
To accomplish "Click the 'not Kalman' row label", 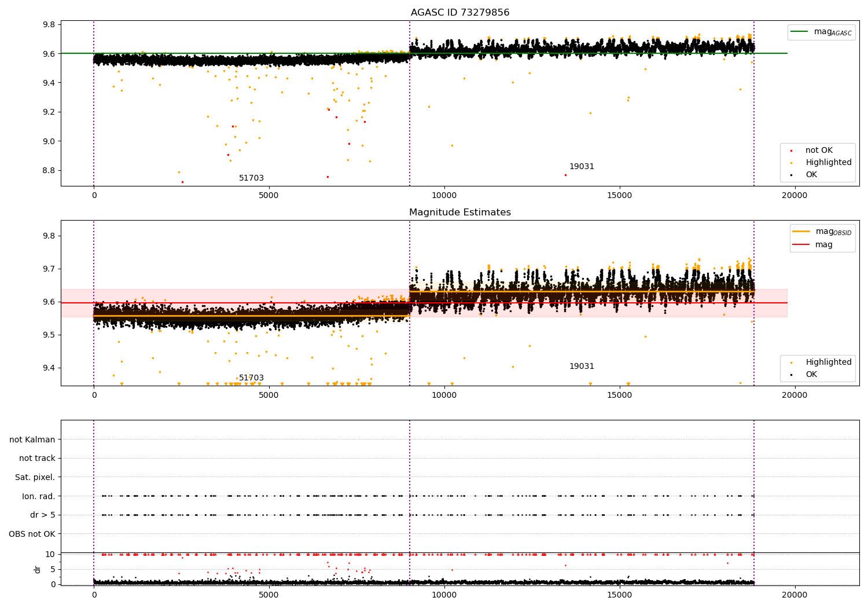I will [32, 439].
